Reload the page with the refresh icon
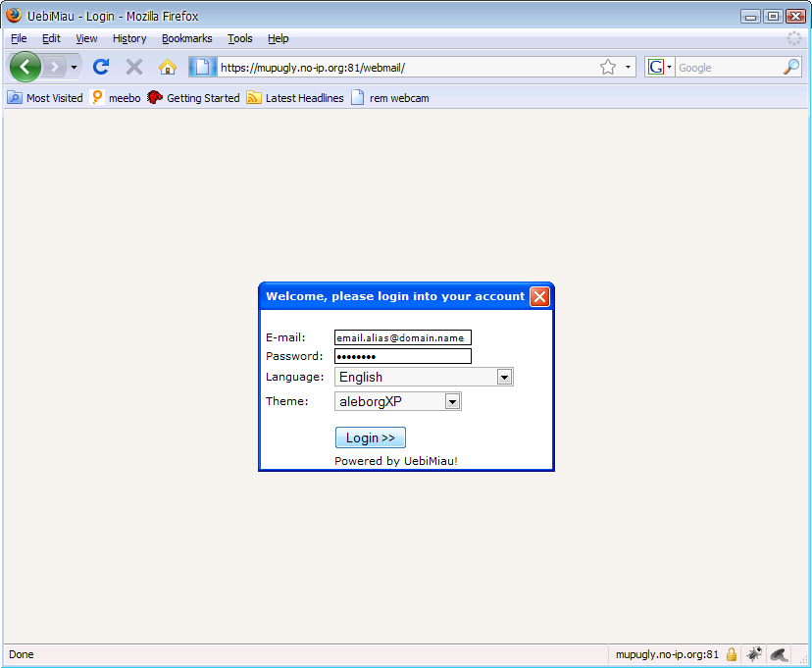 click(x=100, y=67)
